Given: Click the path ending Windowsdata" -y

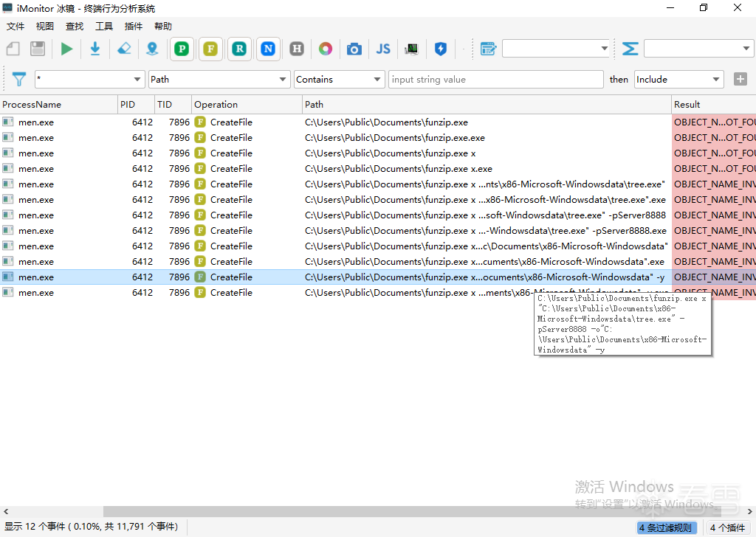Looking at the screenshot, I should pos(484,277).
